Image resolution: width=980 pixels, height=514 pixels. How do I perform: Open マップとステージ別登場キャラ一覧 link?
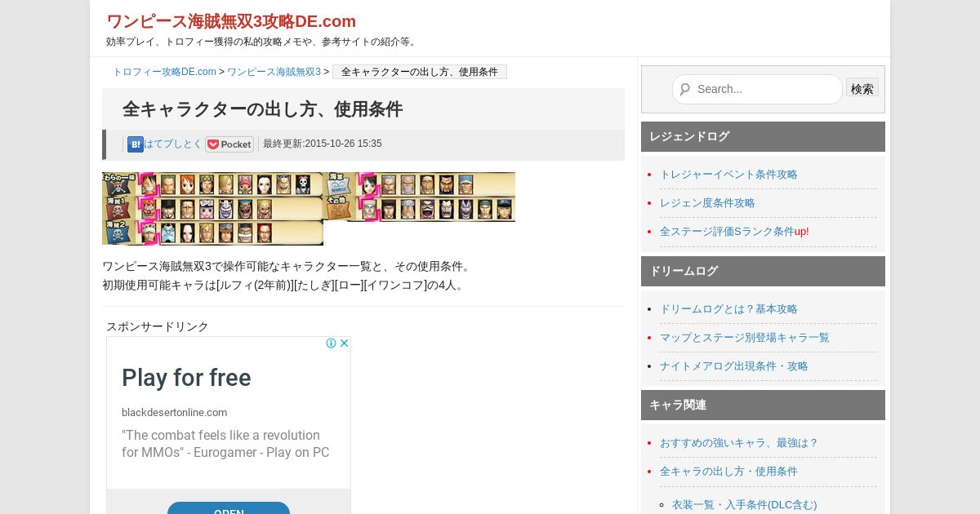(744, 338)
